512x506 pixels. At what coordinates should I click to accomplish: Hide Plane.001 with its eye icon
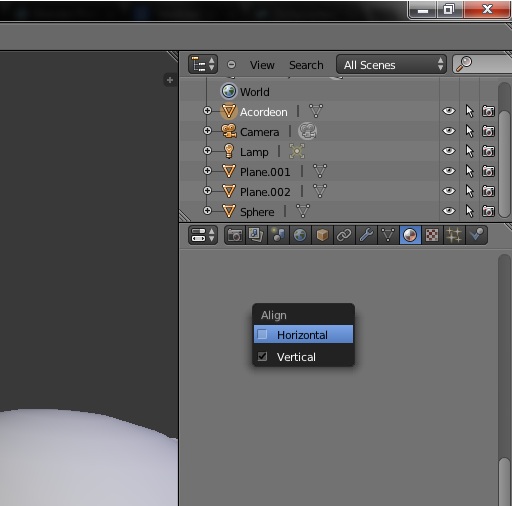tap(449, 171)
